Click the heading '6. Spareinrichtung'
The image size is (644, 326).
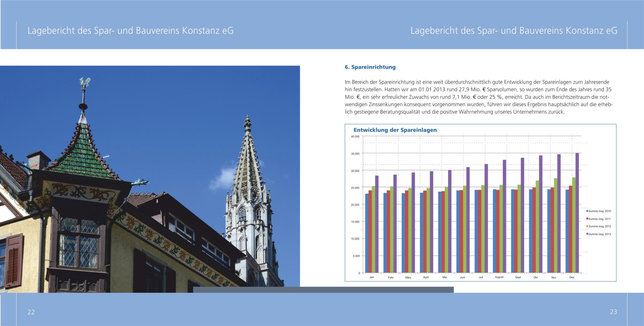[x=370, y=67]
